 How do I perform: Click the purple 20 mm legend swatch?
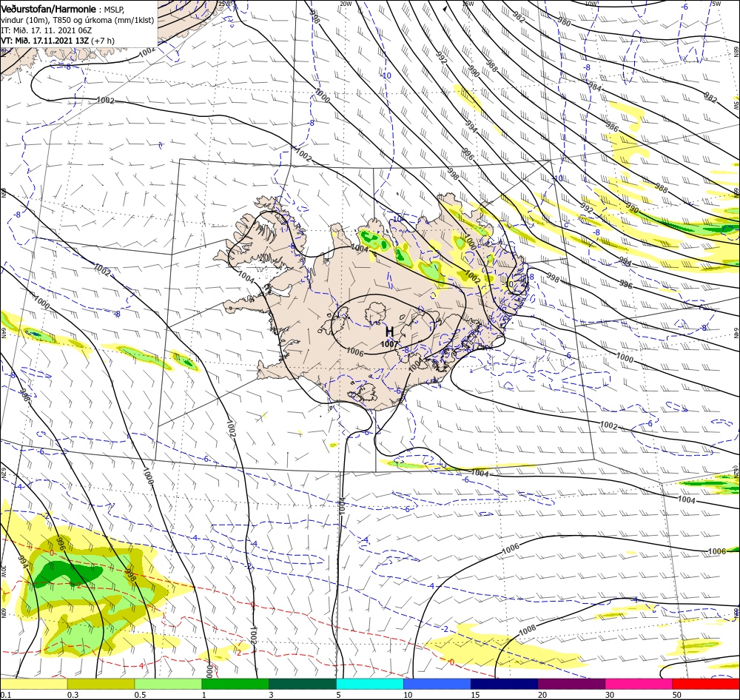(571, 684)
